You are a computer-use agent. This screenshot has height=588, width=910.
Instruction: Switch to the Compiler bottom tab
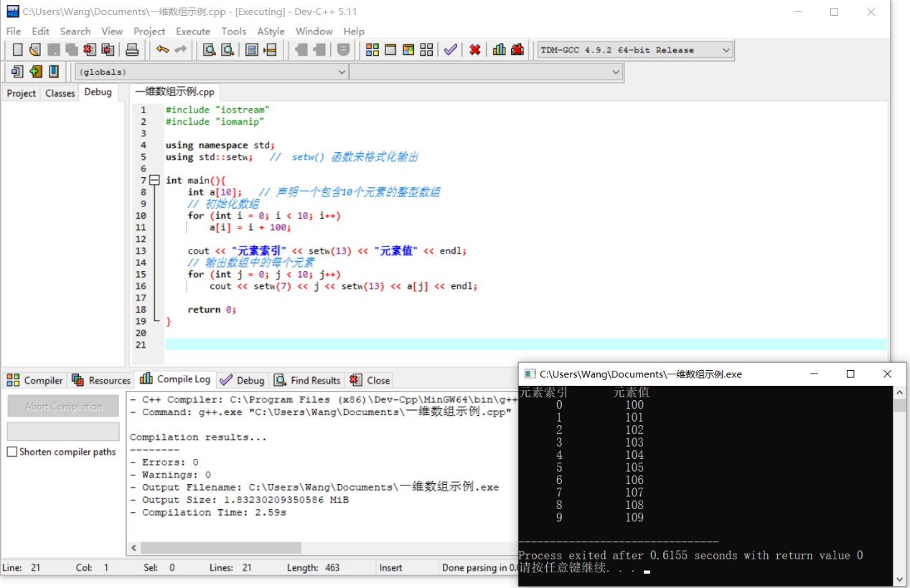(x=36, y=380)
